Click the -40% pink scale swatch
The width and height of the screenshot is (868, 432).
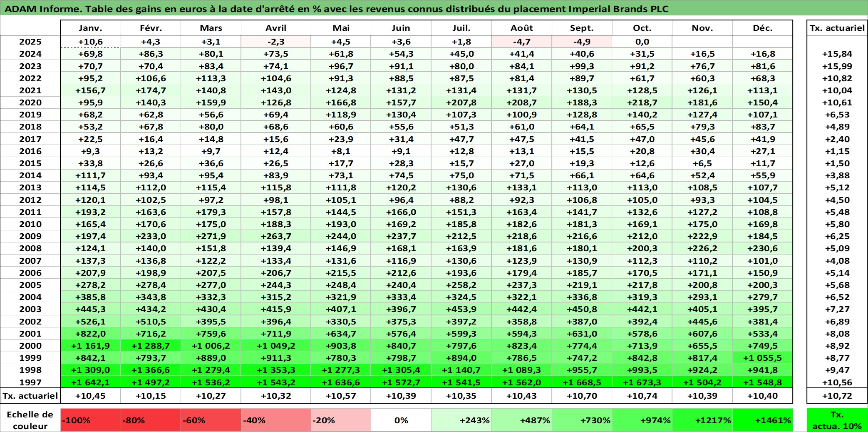[x=276, y=420]
